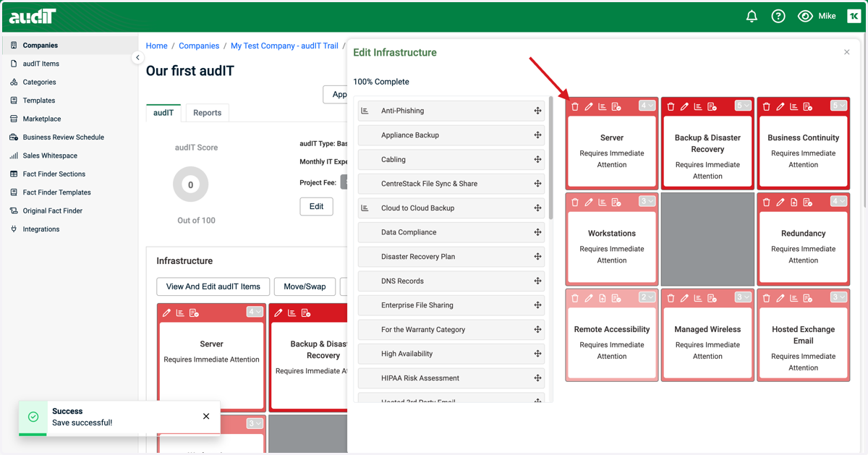Click My Test Company - audIT Trail breadcrumb
This screenshot has width=868, height=455.
284,46
